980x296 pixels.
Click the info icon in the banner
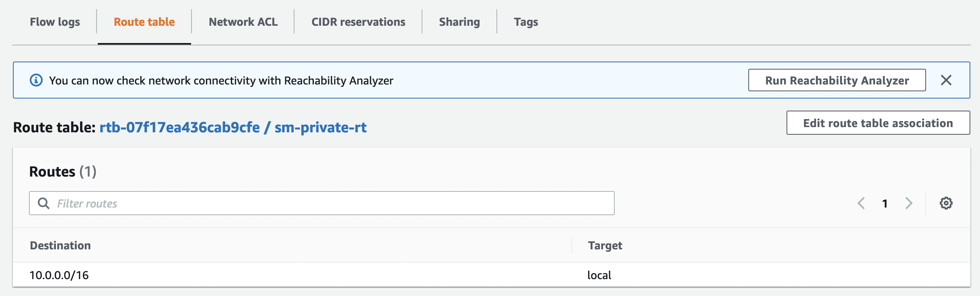(36, 80)
